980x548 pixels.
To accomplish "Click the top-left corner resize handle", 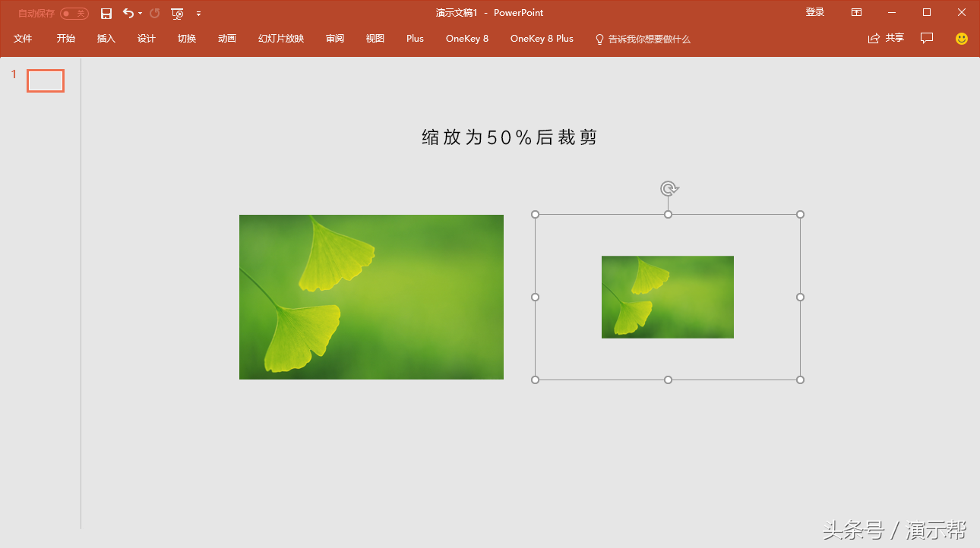I will [536, 215].
